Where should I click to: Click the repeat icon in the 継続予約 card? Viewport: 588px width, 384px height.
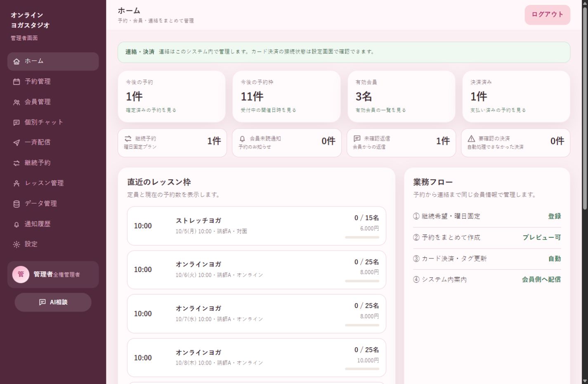pos(128,138)
